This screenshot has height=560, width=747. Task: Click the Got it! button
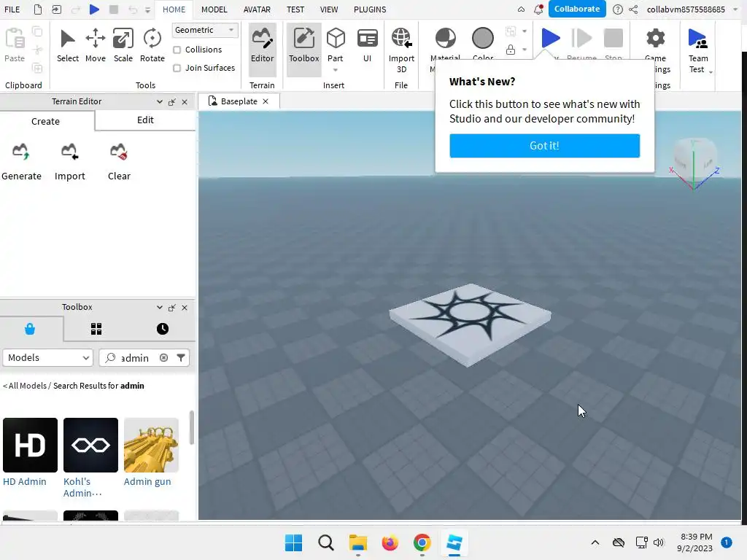click(x=544, y=145)
